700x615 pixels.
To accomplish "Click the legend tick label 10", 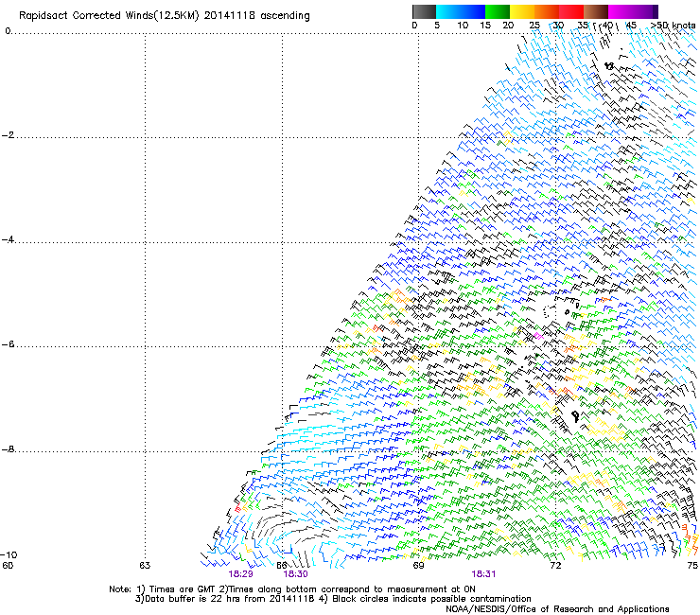I will point(463,26).
